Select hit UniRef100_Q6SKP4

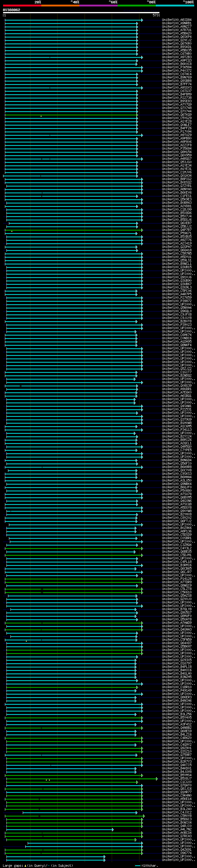point(177,37)
